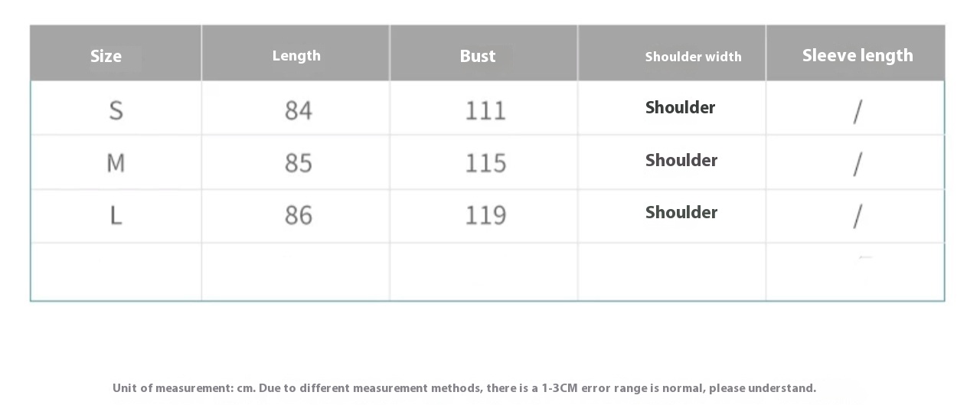This screenshot has height=415, width=980.
Task: Select the S size cell
Action: point(116,111)
